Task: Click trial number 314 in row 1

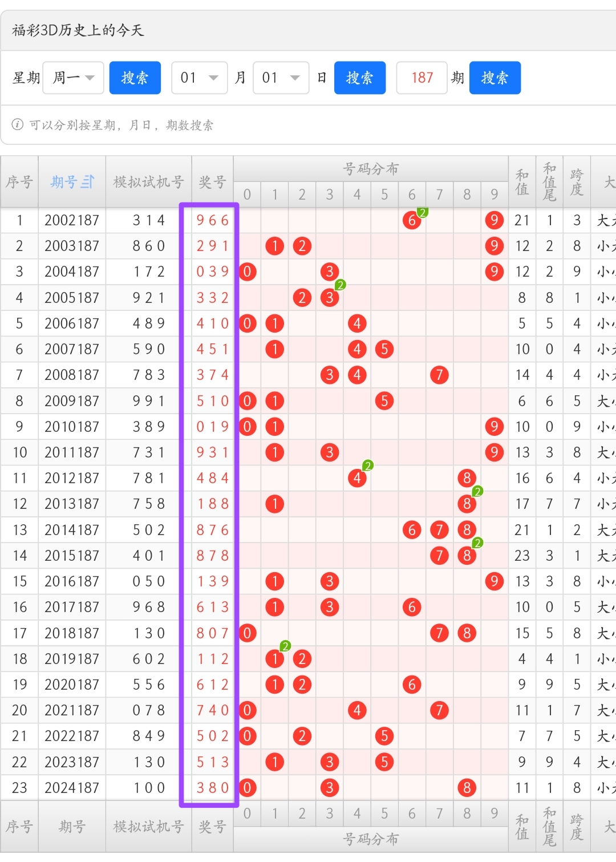Action: click(x=148, y=220)
